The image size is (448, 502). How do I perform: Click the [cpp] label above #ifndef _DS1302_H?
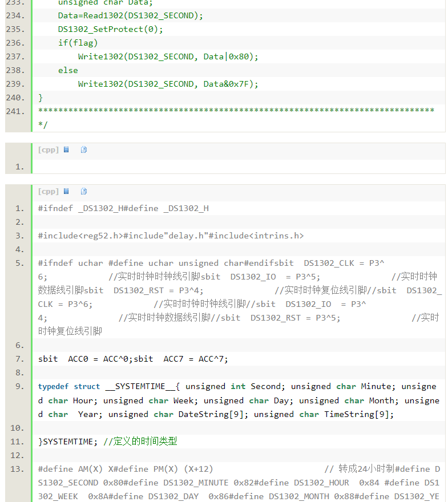point(49,192)
